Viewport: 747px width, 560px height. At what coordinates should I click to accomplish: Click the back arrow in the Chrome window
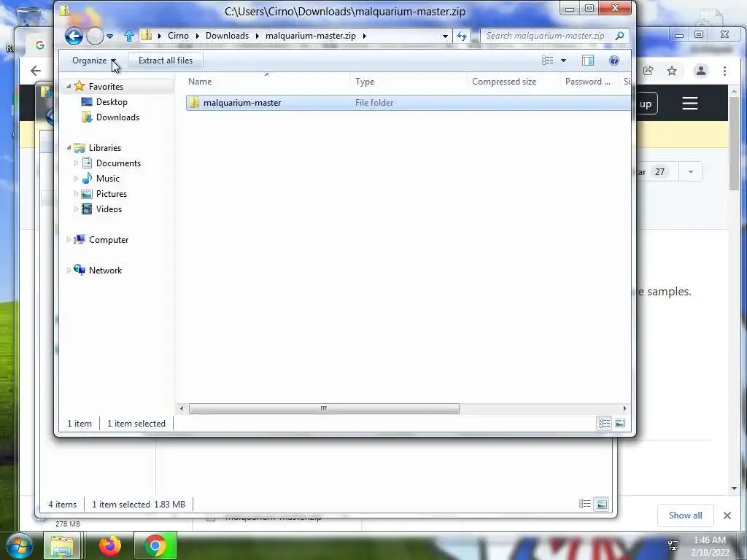36,71
